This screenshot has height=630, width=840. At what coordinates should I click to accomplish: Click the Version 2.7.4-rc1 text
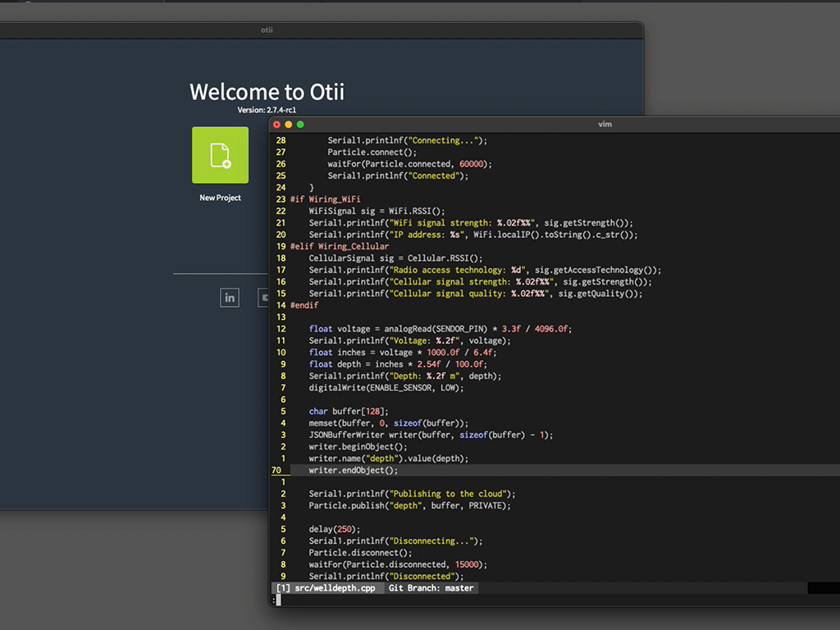(267, 110)
